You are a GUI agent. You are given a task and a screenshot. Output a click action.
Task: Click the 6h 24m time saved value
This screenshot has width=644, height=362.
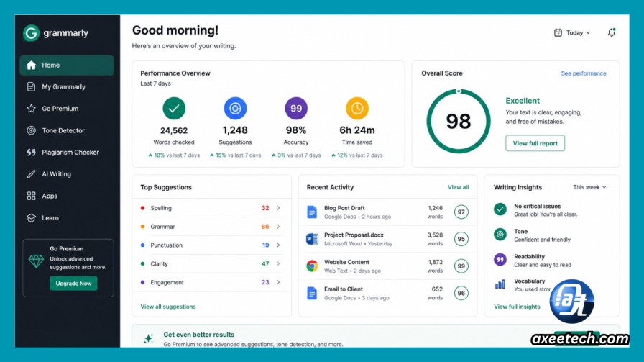357,130
